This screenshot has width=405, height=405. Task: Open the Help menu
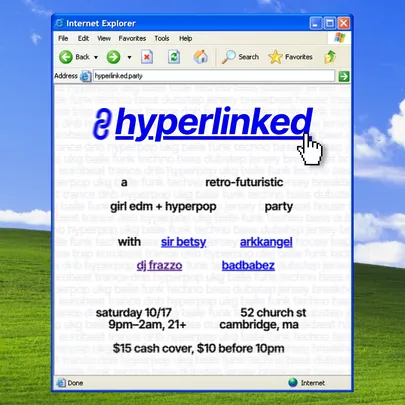point(185,38)
